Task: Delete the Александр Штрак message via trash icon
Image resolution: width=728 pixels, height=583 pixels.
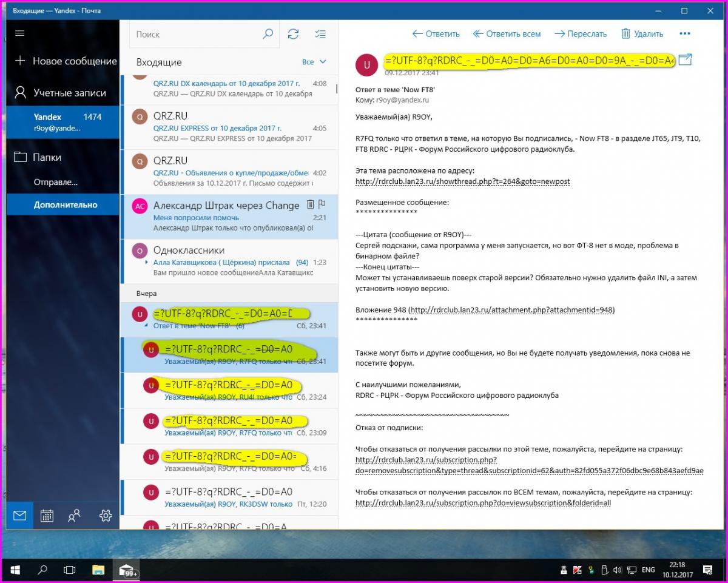Action: coord(311,204)
